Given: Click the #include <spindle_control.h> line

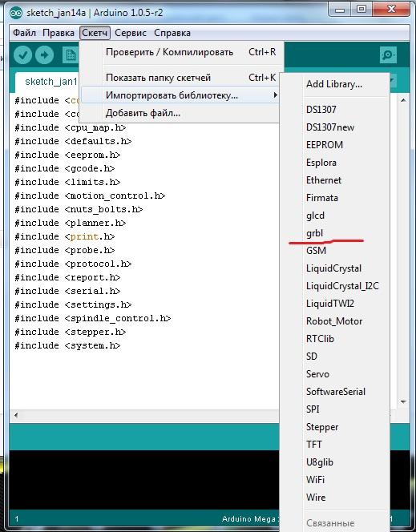Looking at the screenshot, I should 93,318.
